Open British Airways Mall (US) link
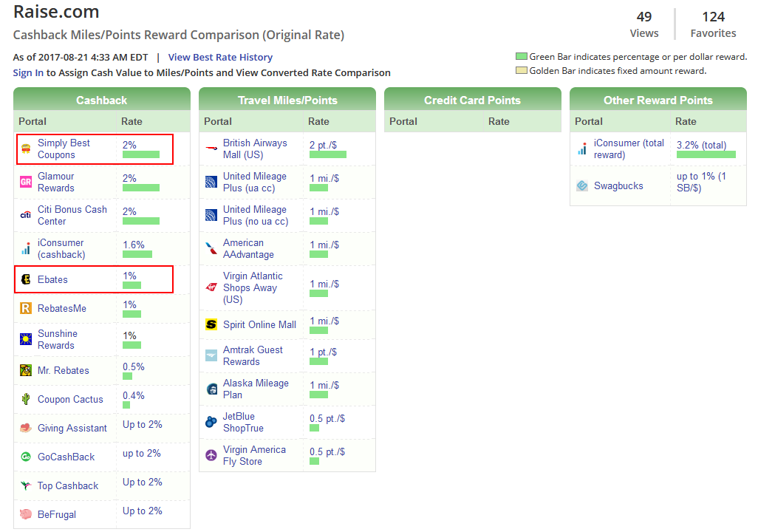Screen dimensions: 758x532 pyautogui.click(x=255, y=149)
